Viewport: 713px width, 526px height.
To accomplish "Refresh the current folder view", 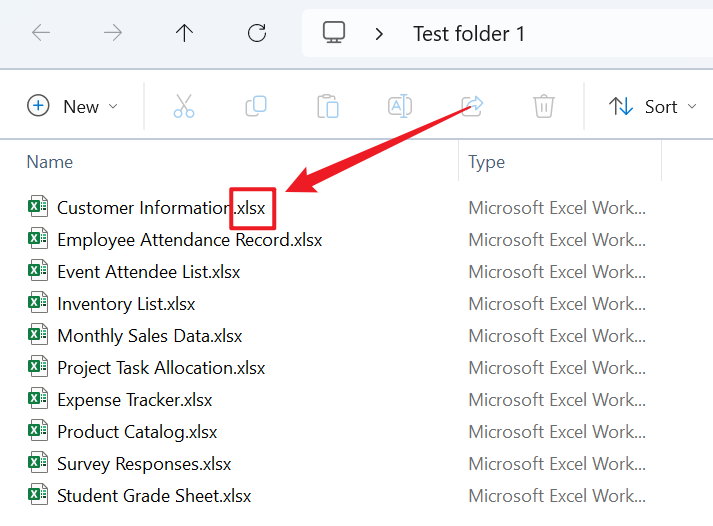I will click(x=257, y=33).
